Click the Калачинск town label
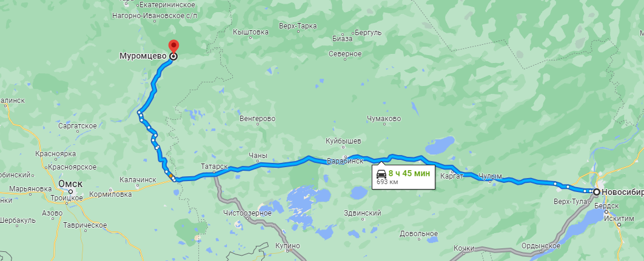 (138, 180)
